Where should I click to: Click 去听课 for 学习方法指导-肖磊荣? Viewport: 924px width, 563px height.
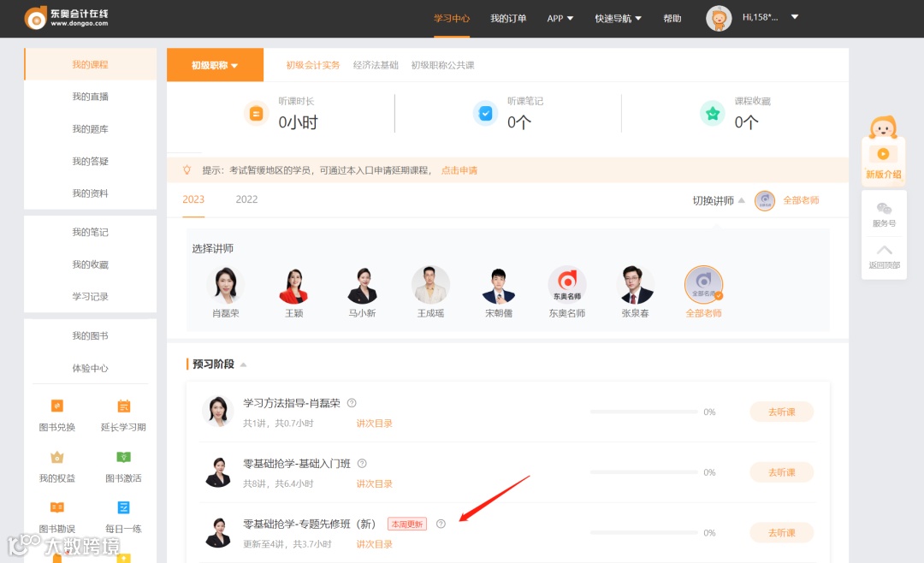[781, 412]
